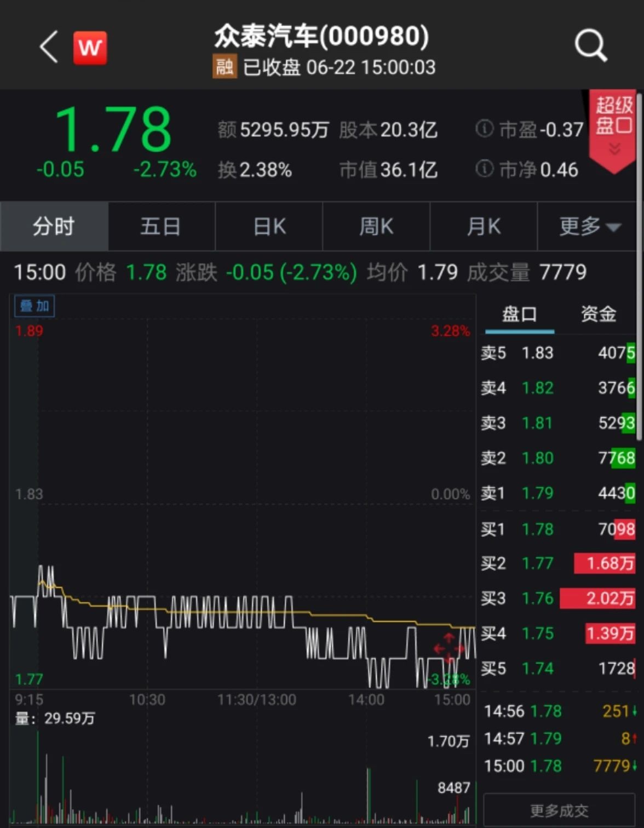
Task: Tap the 15:00 trade record 7779
Action: [x=560, y=766]
